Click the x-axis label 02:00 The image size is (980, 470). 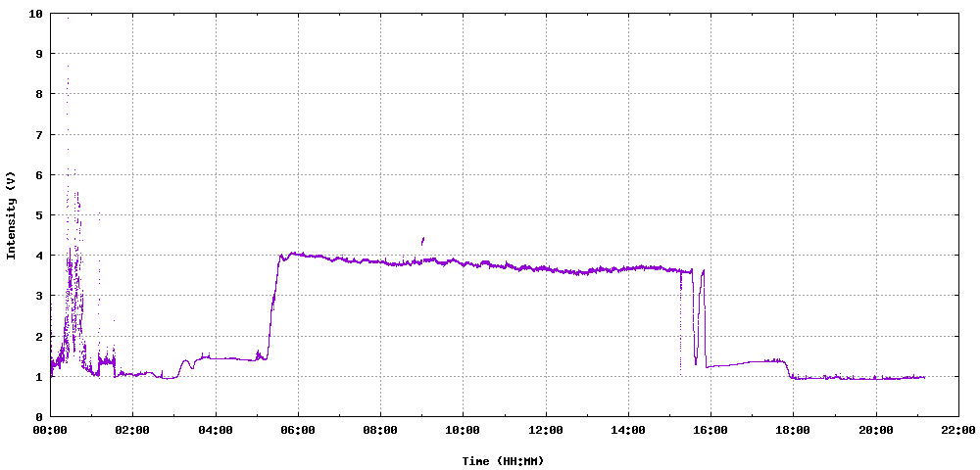(x=132, y=430)
